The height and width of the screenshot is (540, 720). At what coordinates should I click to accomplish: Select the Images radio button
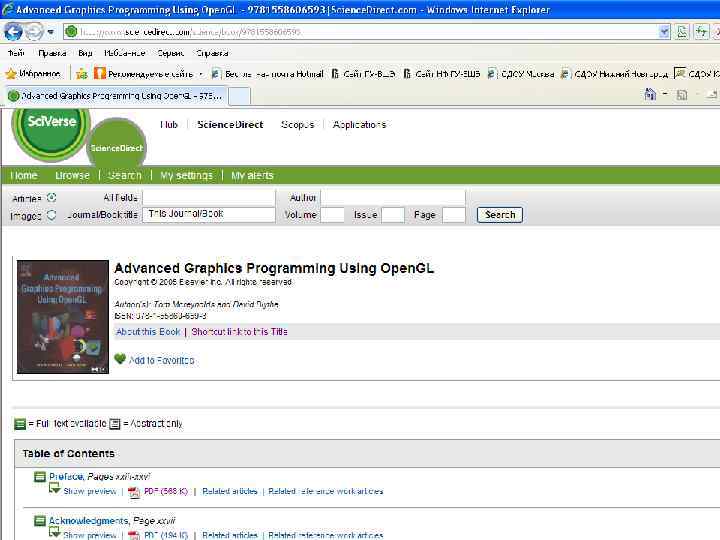point(51,214)
